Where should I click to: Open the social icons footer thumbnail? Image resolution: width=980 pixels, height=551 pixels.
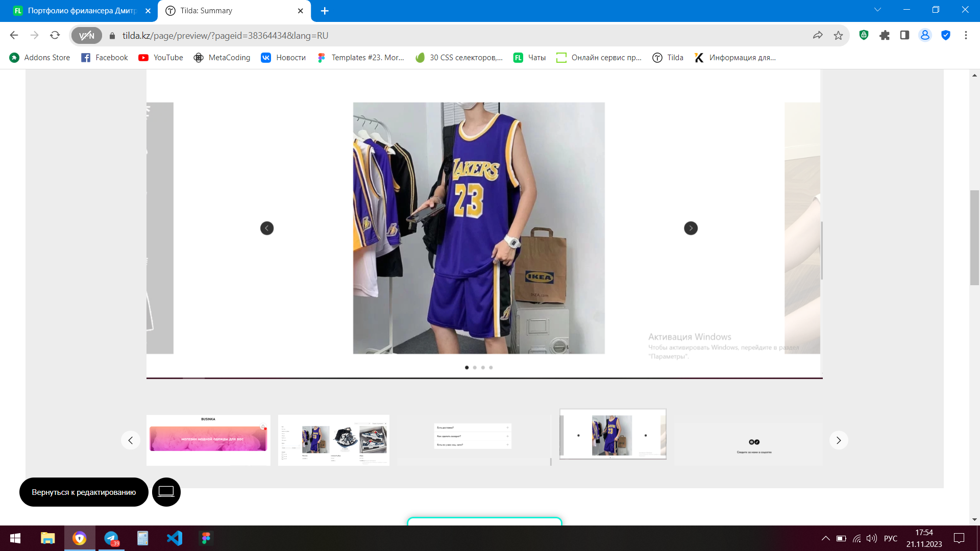pyautogui.click(x=749, y=440)
